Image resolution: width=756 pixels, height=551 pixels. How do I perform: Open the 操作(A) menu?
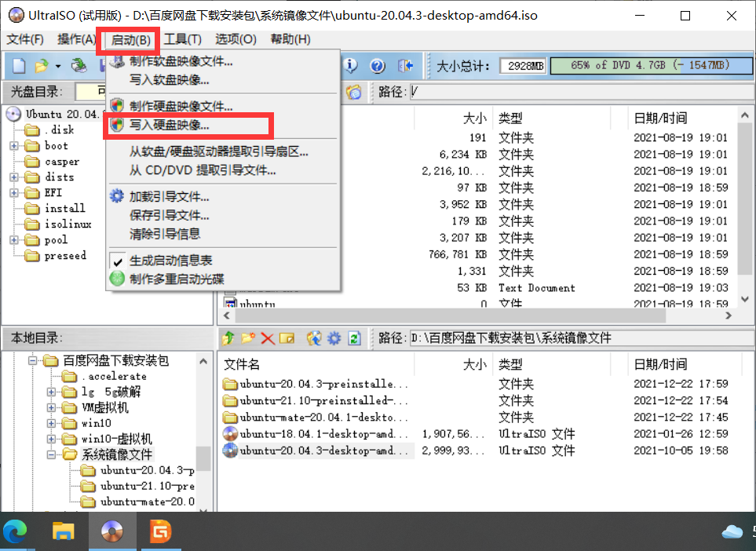pyautogui.click(x=76, y=39)
